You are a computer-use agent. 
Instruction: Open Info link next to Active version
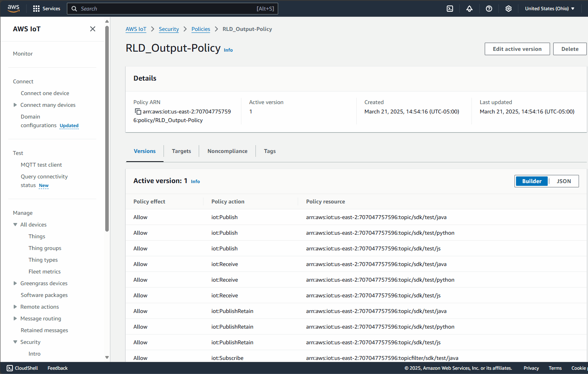click(x=195, y=182)
